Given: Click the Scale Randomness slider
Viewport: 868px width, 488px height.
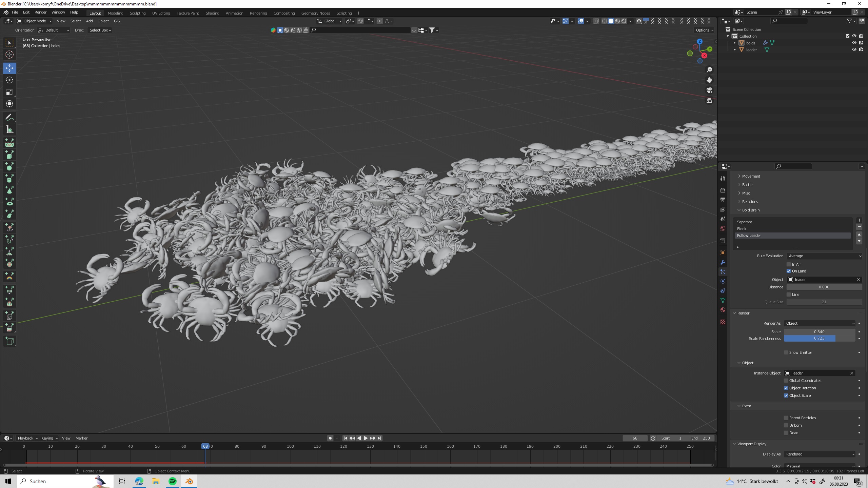Looking at the screenshot, I should click(x=819, y=339).
